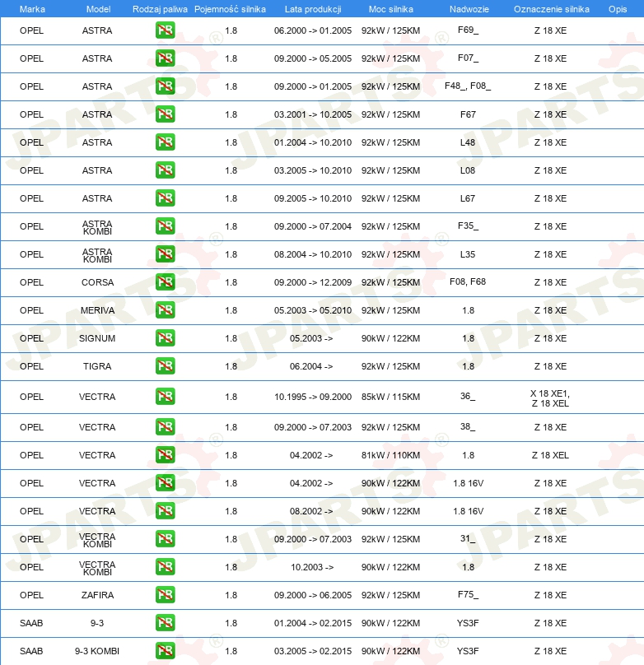Click the fuel icon in the Vectra Z 18 XEL row

[x=165, y=455]
